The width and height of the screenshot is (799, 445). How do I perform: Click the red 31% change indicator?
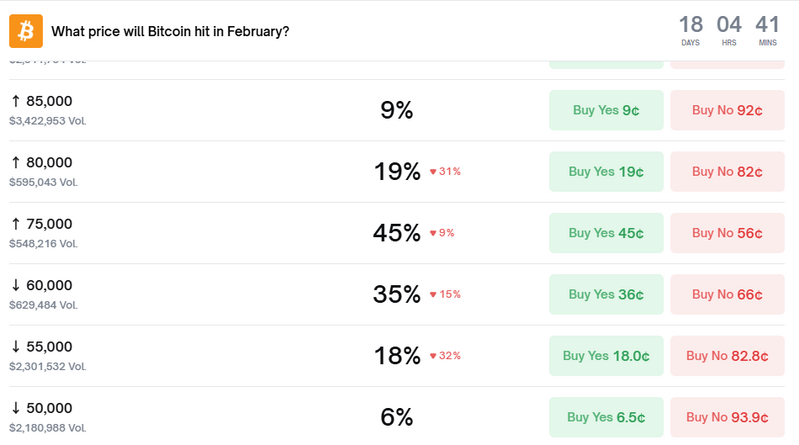coord(445,171)
